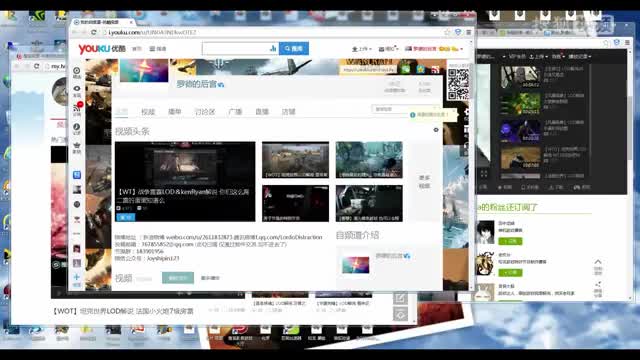Image resolution: width=640 pixels, height=360 pixels.
Task: Focus the Youku search input field
Action: 237,49
